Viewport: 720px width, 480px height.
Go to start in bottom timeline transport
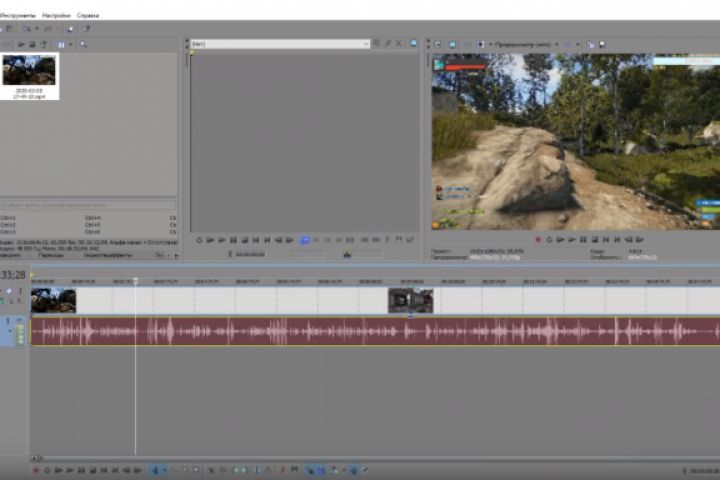[104, 470]
